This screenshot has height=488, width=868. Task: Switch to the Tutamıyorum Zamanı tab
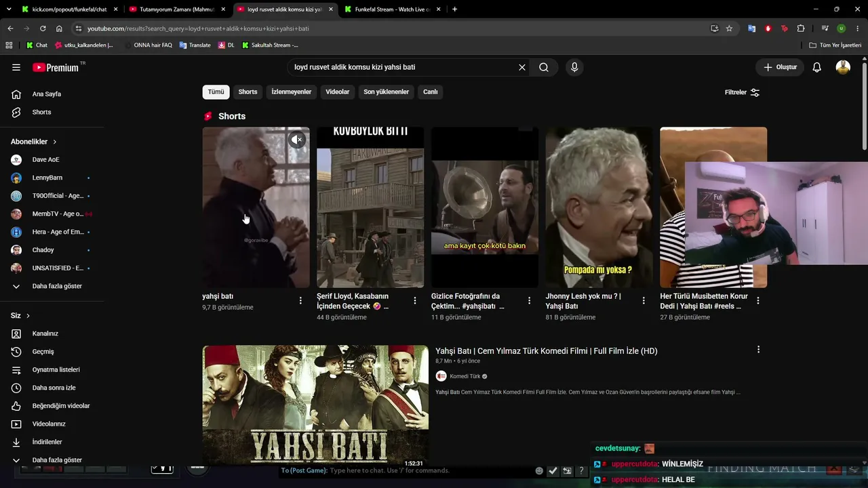coord(176,9)
